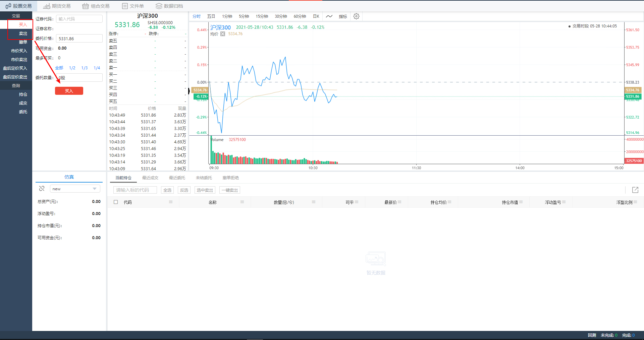Screen dimensions: 644x340
Task: Click the 反选 invert selection button
Action: point(184,190)
